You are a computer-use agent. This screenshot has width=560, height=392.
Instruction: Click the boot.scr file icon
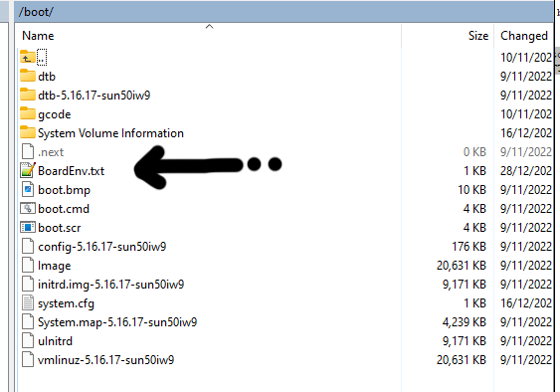pos(28,227)
